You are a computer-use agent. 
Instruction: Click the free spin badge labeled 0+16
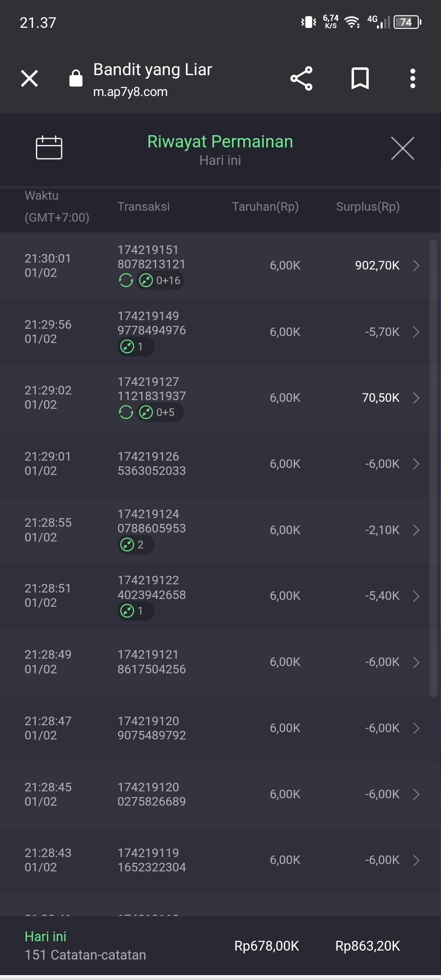coord(160,281)
